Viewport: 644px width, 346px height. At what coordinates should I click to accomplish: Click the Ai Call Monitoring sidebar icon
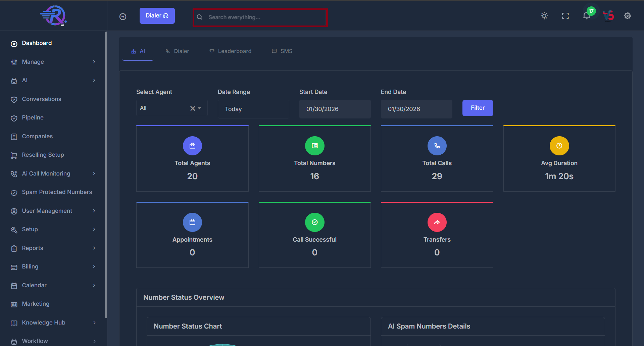[x=14, y=174]
